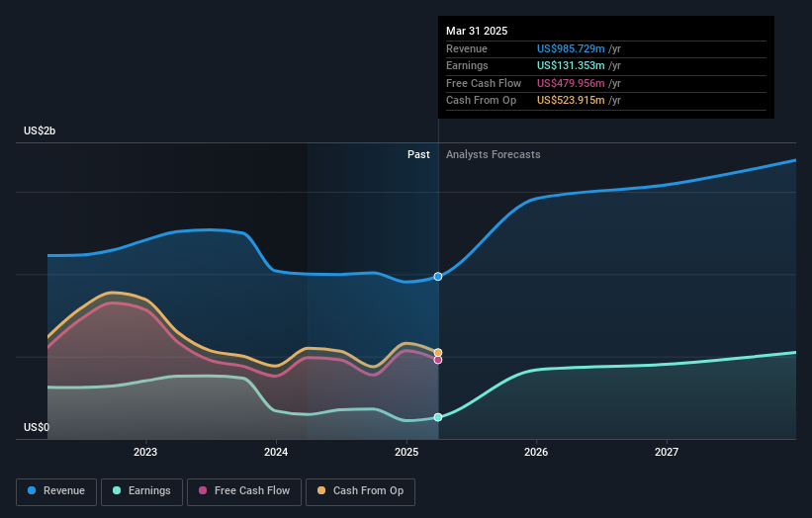Viewport: 812px width, 518px height.
Task: Click the US$985.729m revenue value
Action: [x=571, y=48]
